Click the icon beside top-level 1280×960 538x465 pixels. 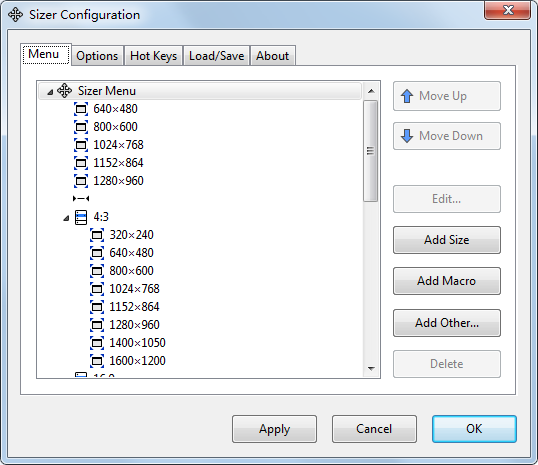(x=81, y=181)
